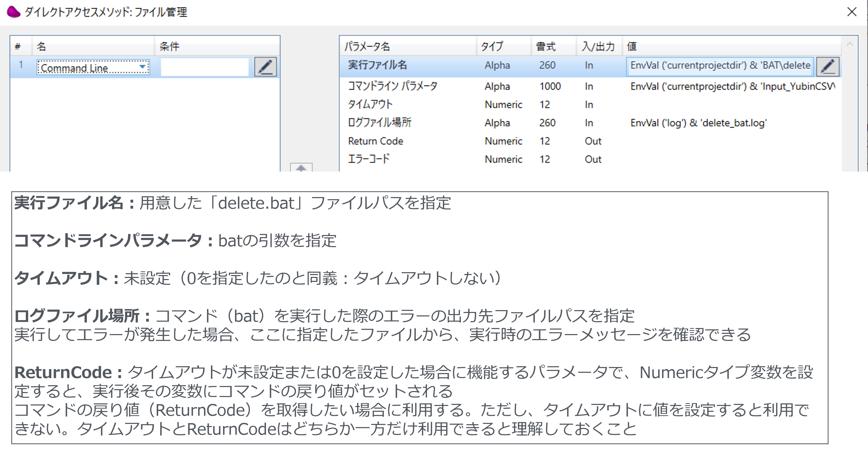This screenshot has width=868, height=450.
Task: Select the Return Code parameter row
Action: [x=376, y=141]
